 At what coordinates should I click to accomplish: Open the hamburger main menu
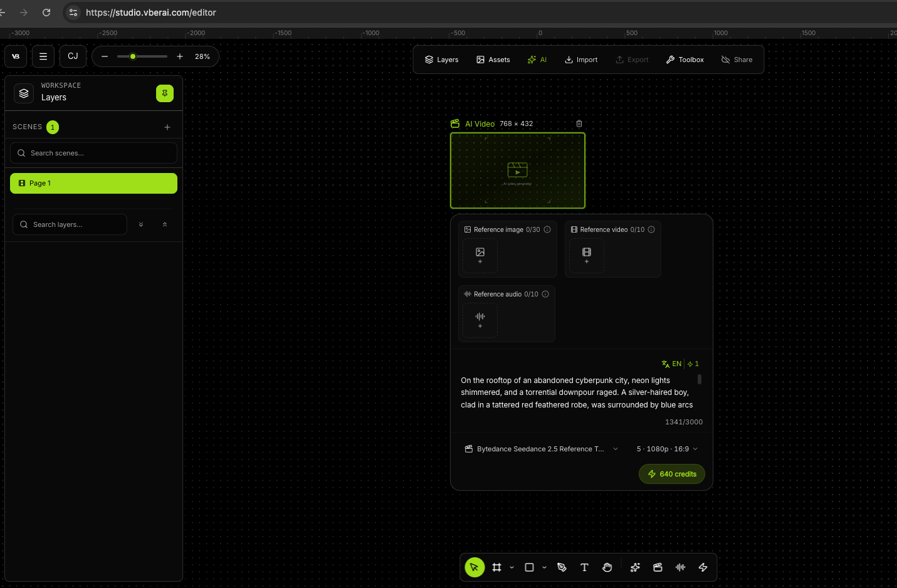coord(43,56)
